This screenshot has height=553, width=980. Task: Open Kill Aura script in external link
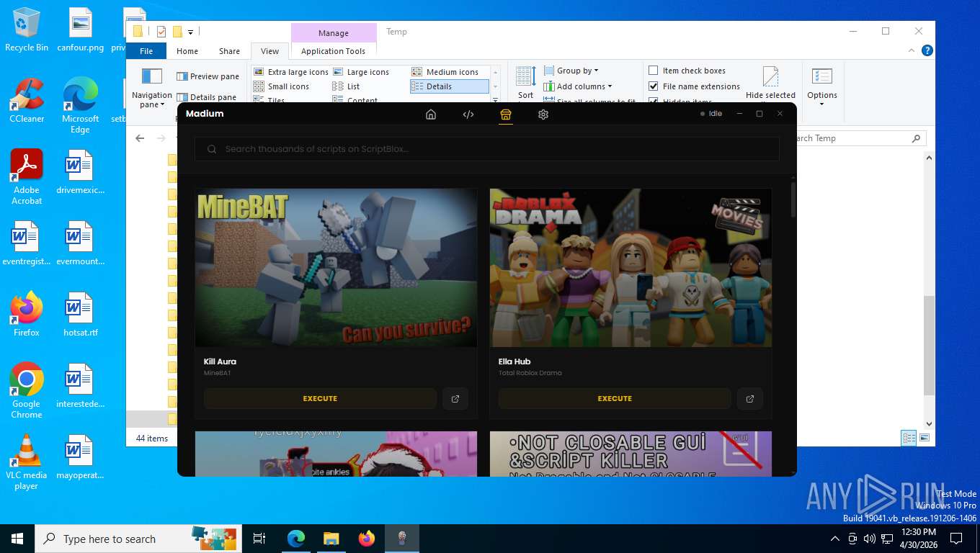pyautogui.click(x=455, y=398)
